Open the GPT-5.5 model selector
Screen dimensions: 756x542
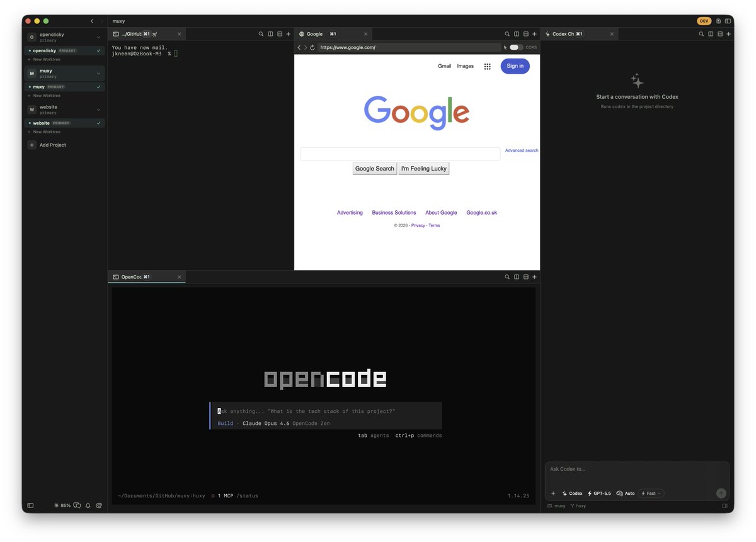click(x=599, y=494)
